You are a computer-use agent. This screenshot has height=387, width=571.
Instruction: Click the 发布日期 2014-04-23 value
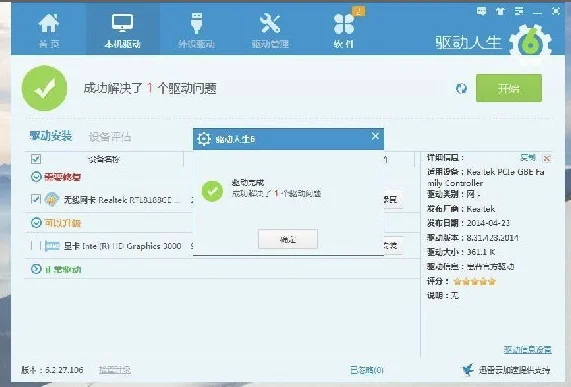tap(488, 223)
